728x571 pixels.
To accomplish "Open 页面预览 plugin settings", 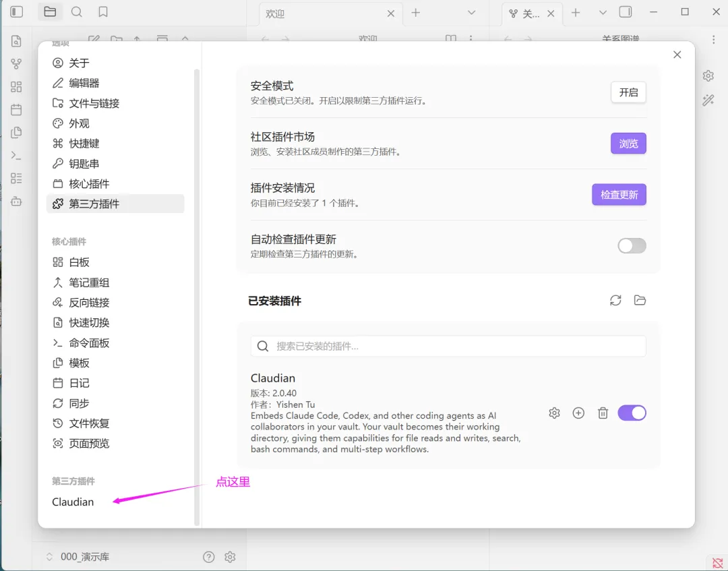I will click(x=116, y=444).
